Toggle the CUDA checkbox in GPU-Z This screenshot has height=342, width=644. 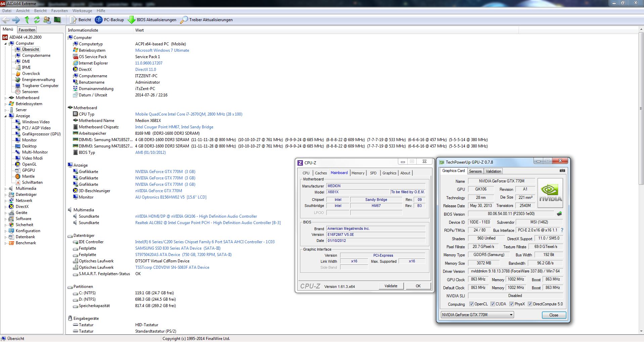click(x=493, y=304)
